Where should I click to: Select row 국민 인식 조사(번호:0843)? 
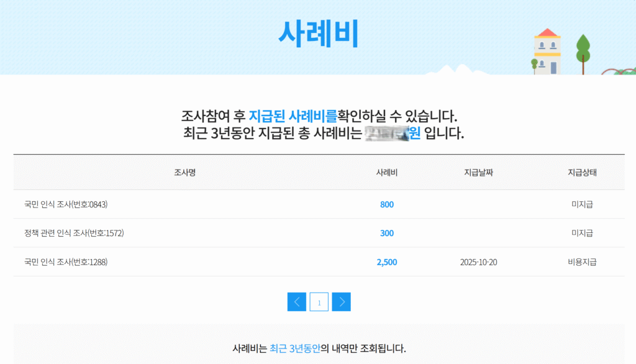coord(319,204)
